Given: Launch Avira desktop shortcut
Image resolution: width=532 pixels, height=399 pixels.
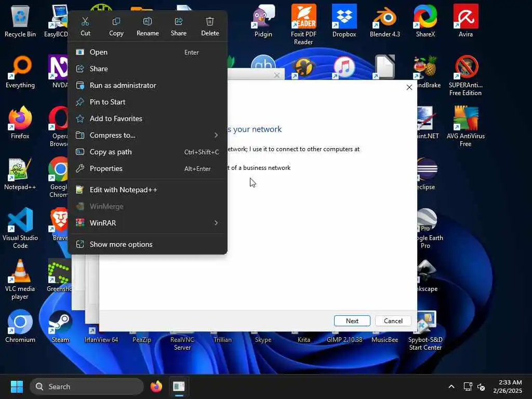Looking at the screenshot, I should pos(465,21).
